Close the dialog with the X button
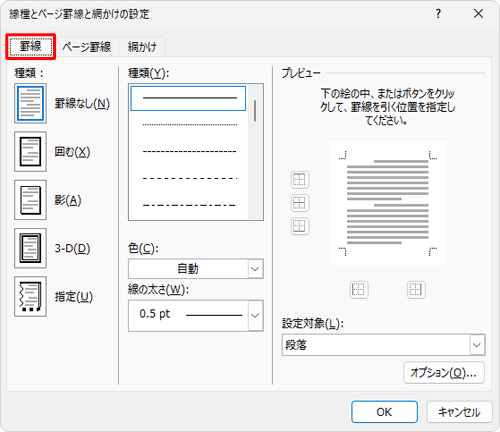This screenshot has width=500, height=432. [478, 14]
